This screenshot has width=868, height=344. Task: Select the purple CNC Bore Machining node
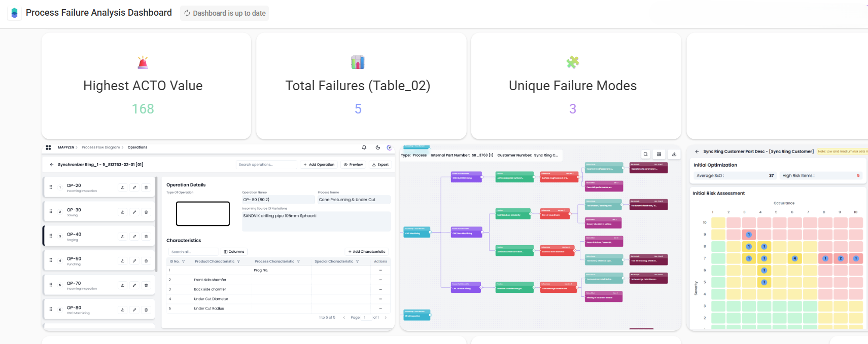[x=466, y=232]
